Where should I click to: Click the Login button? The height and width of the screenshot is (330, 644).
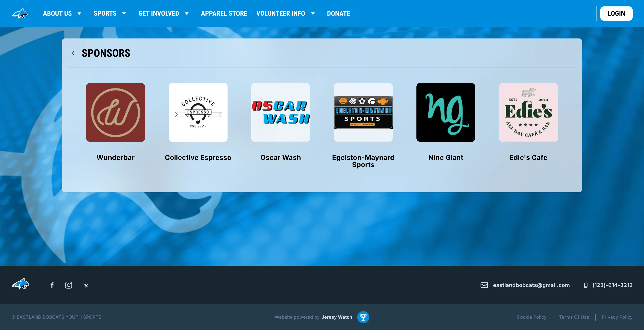pyautogui.click(x=616, y=14)
